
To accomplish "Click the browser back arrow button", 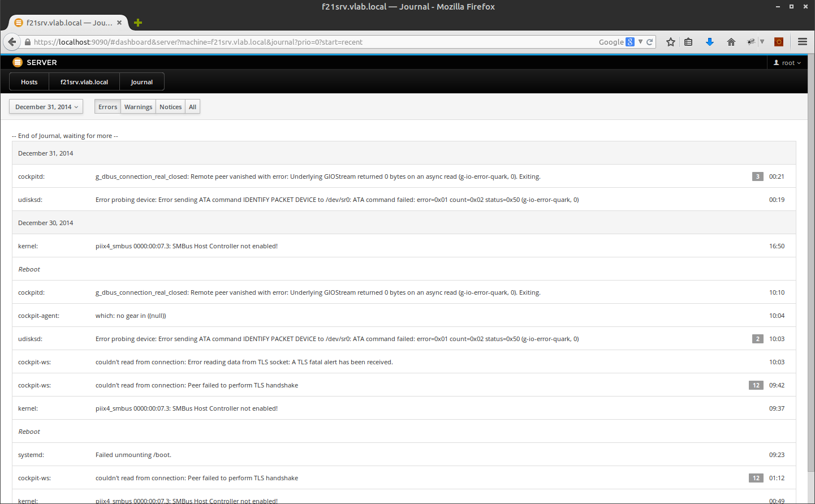I will pos(12,42).
